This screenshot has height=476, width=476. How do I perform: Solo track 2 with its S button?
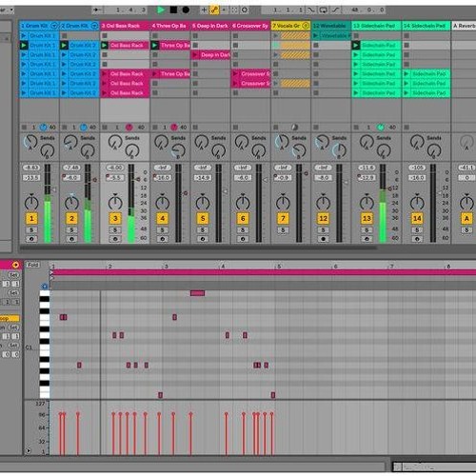click(x=71, y=230)
